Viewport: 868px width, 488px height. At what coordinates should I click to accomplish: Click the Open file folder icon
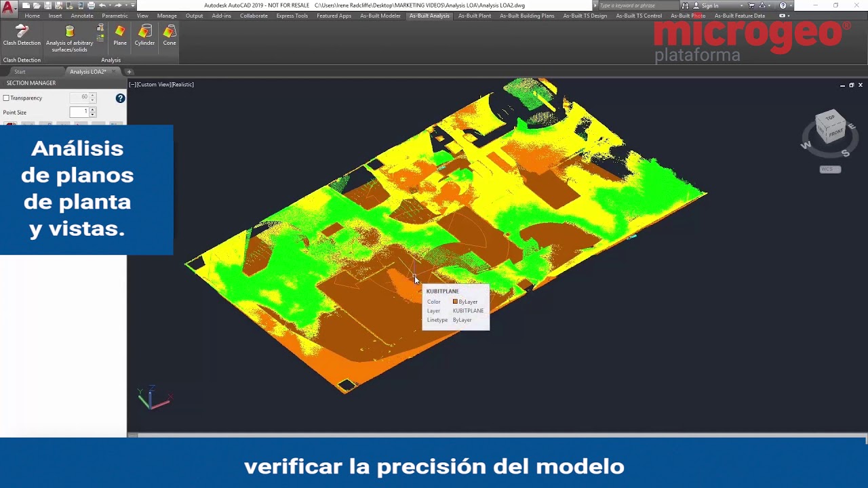coord(37,5)
